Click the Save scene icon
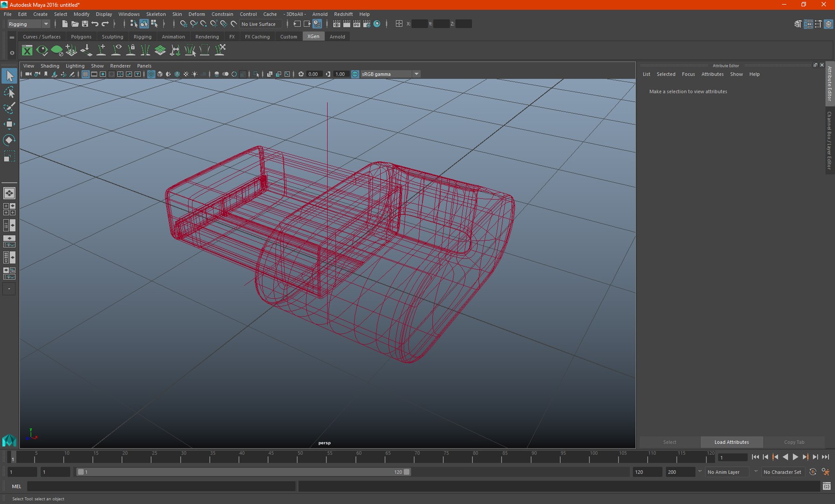835x504 pixels. (x=85, y=24)
